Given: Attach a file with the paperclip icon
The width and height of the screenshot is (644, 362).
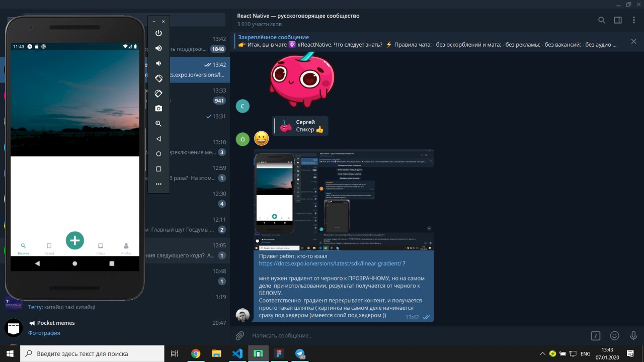Looking at the screenshot, I should coord(240,335).
